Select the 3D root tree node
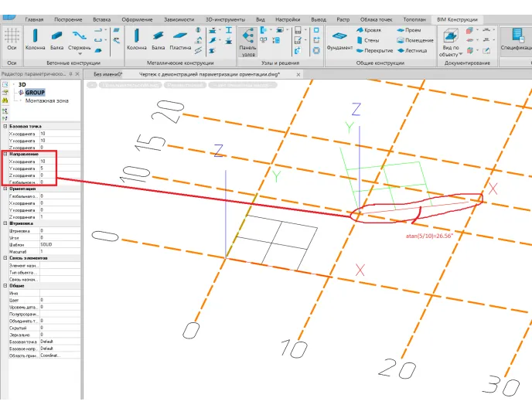532x415 pixels. point(22,84)
